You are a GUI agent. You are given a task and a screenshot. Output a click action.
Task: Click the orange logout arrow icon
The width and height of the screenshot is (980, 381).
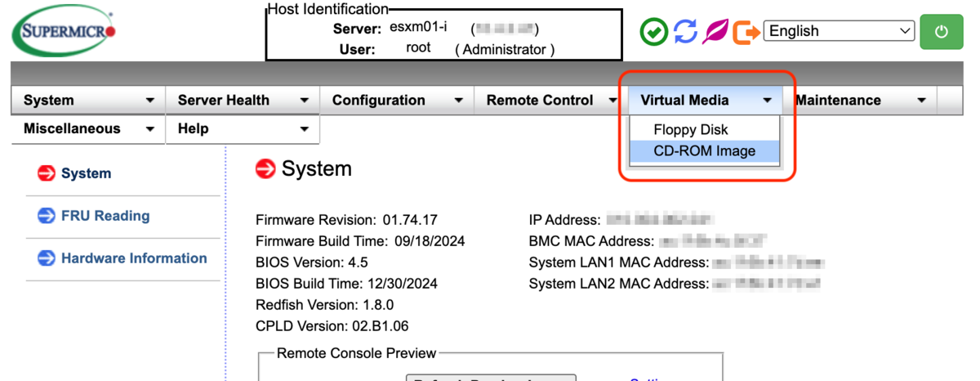(x=746, y=32)
